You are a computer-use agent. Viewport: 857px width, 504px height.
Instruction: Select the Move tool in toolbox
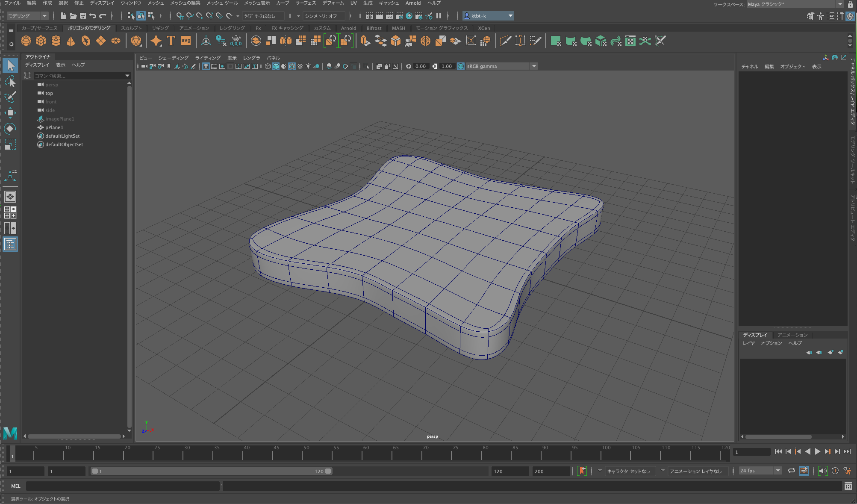pos(10,113)
